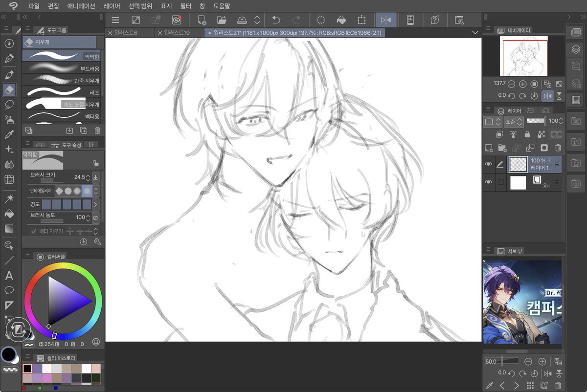Open 필터 menu
Image resolution: width=587 pixels, height=392 pixels.
186,6
